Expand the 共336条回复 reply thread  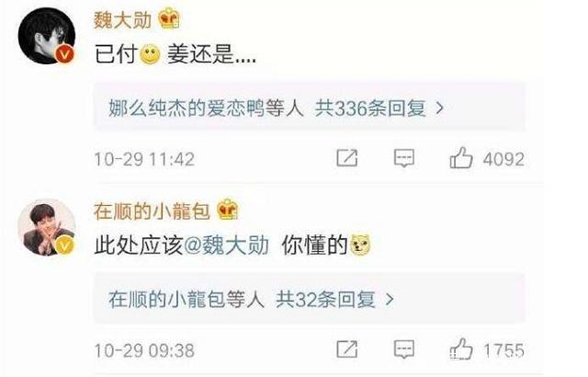310,108
